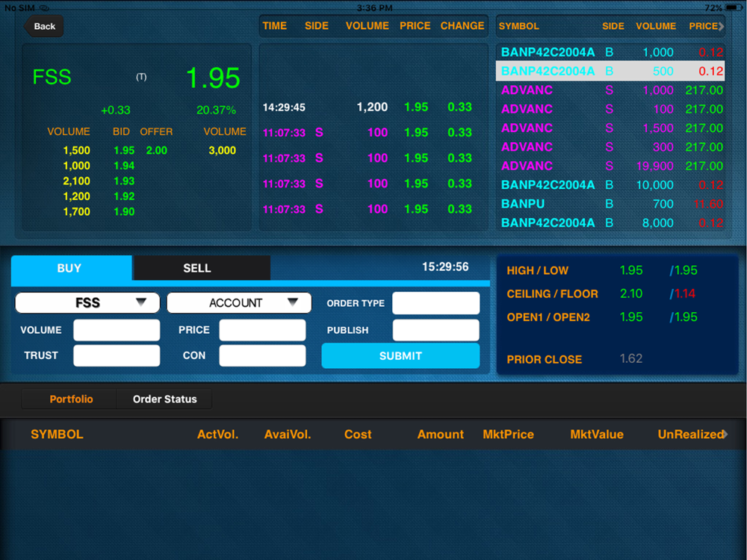Tap the battery status icon
The width and height of the screenshot is (747, 560).
tap(733, 7)
